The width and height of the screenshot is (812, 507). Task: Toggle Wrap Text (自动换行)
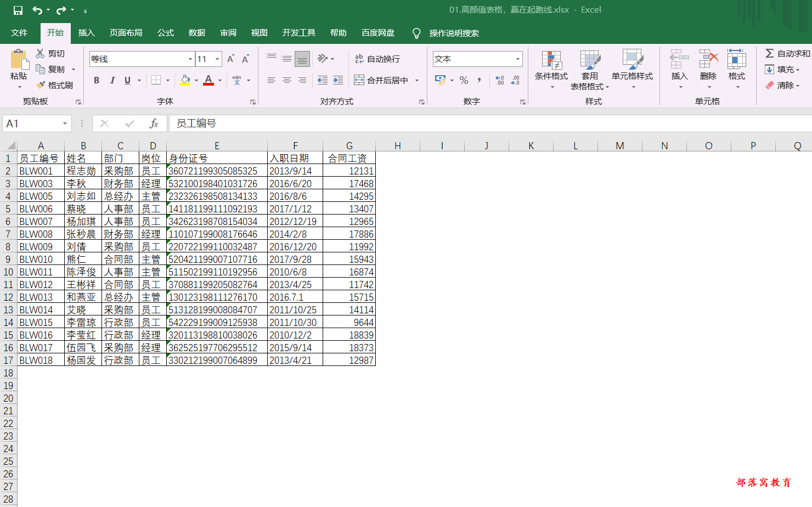coord(377,59)
